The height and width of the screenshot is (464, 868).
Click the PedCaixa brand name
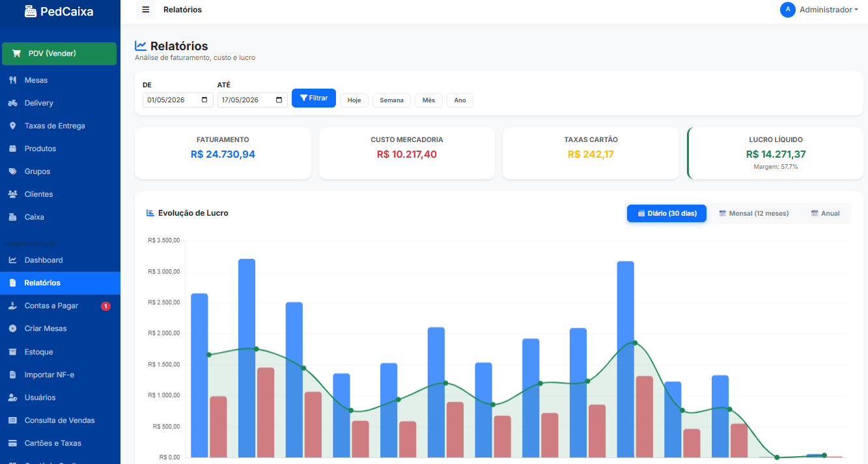[66, 11]
